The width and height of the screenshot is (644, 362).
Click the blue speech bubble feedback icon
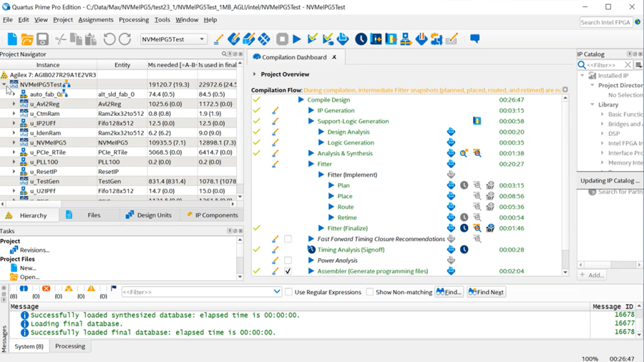coord(475,39)
